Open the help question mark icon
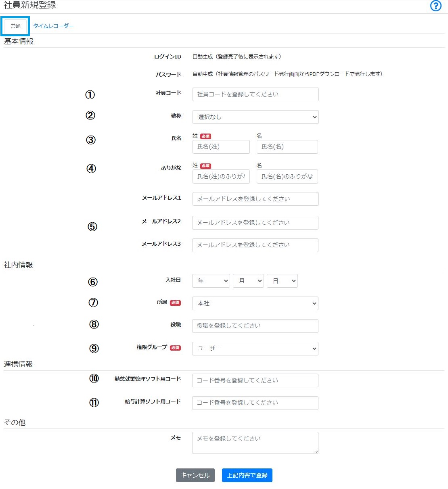The height and width of the screenshot is (489, 448). pyautogui.click(x=435, y=6)
